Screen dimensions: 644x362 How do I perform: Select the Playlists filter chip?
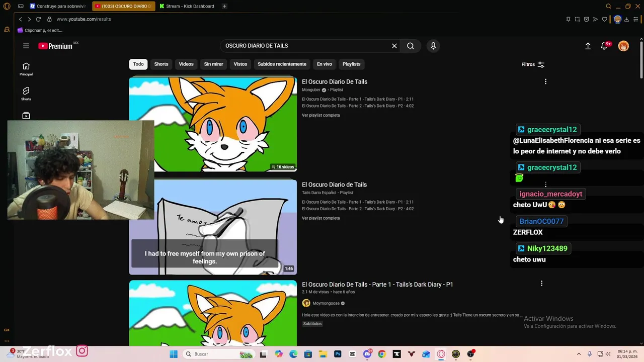[352, 64]
